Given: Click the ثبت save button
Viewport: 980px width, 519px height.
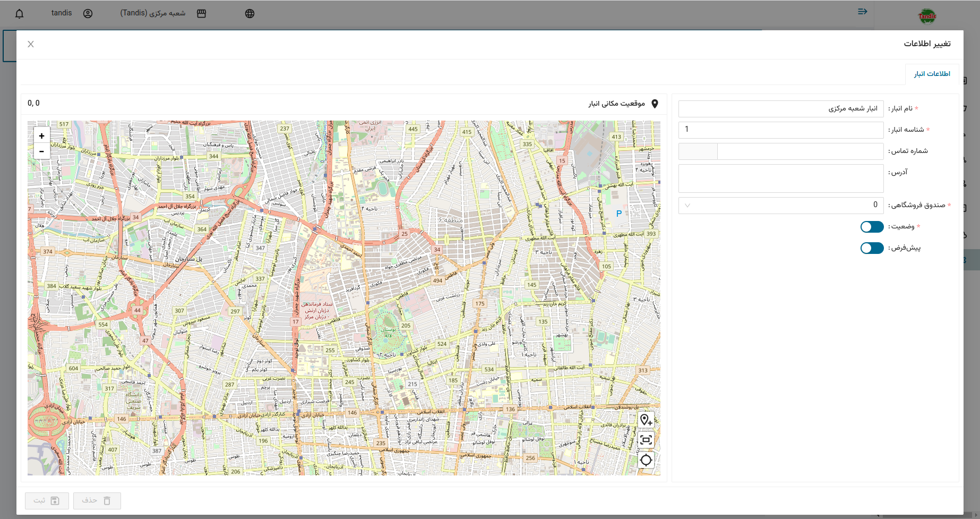Looking at the screenshot, I should click(47, 500).
